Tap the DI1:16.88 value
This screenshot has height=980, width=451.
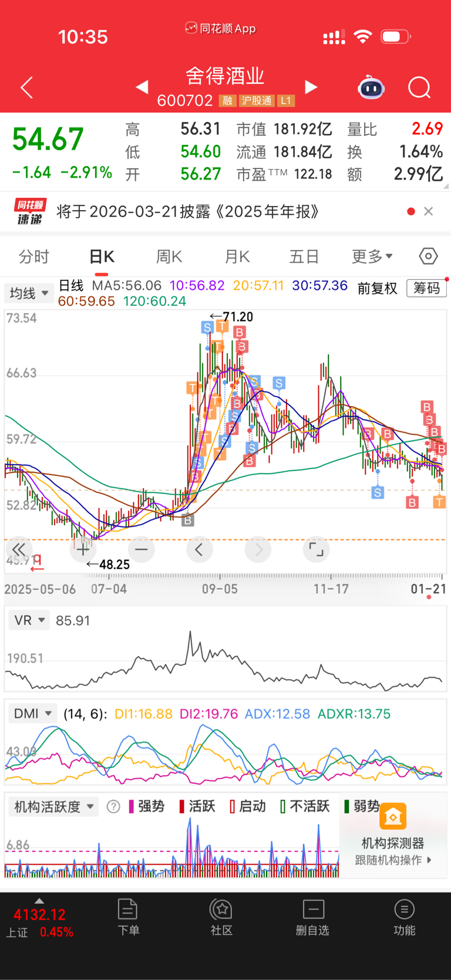pyautogui.click(x=143, y=714)
